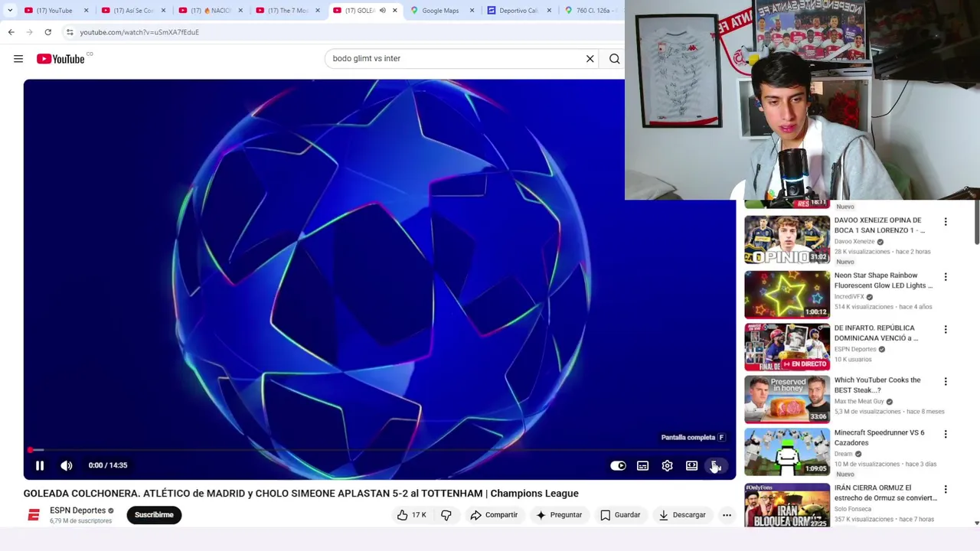980x551 pixels.
Task: Go forward in the browser
Action: pos(29,32)
